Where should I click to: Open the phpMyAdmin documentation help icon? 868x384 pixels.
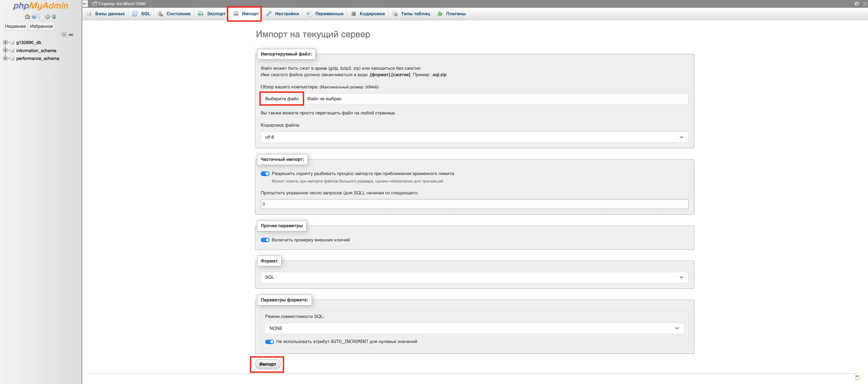tap(34, 17)
